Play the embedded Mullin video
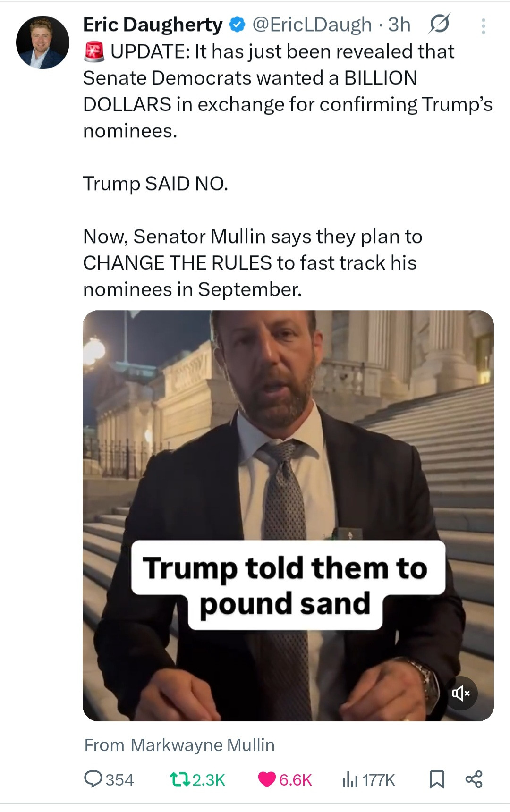Image resolution: width=510 pixels, height=812 pixels. tap(288, 516)
